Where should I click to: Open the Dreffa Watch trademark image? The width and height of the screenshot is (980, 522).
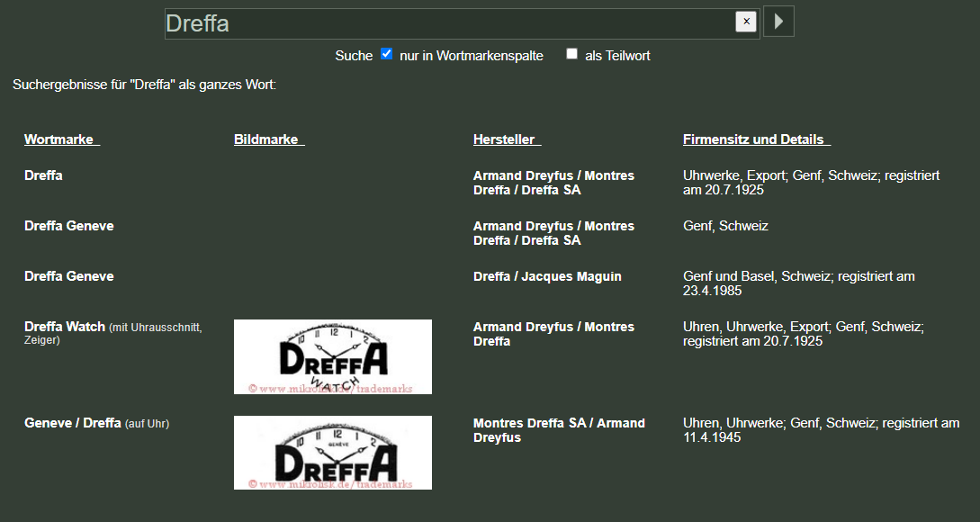pyautogui.click(x=332, y=357)
